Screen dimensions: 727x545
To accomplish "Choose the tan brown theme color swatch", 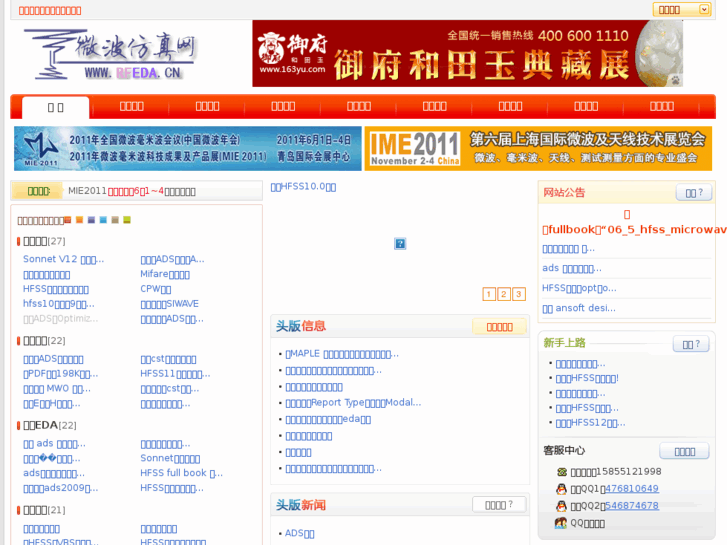I will [x=115, y=220].
